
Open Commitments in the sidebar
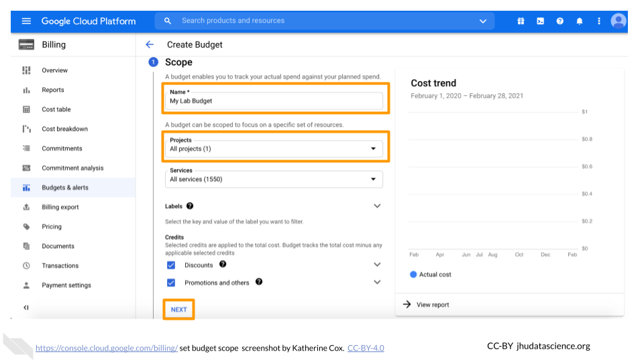pyautogui.click(x=73, y=148)
